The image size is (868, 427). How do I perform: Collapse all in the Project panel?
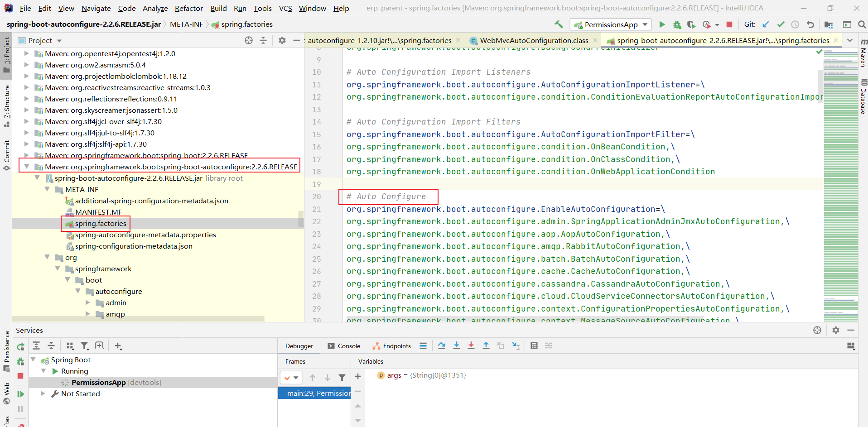point(263,40)
